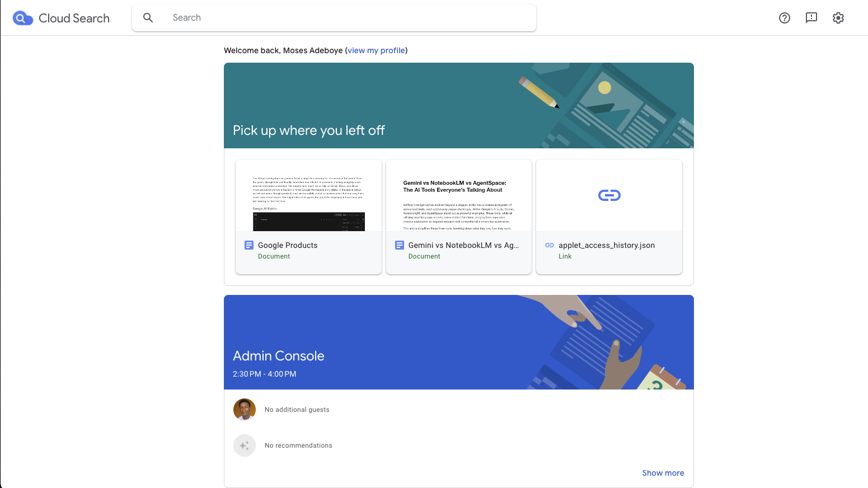Click the Google Products document icon

pyautogui.click(x=249, y=245)
